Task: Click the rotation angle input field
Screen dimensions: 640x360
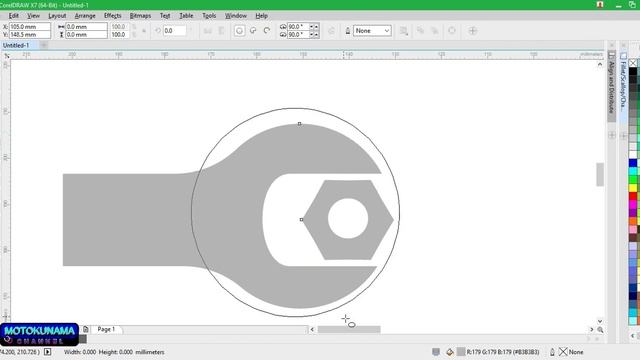Action: (x=174, y=31)
